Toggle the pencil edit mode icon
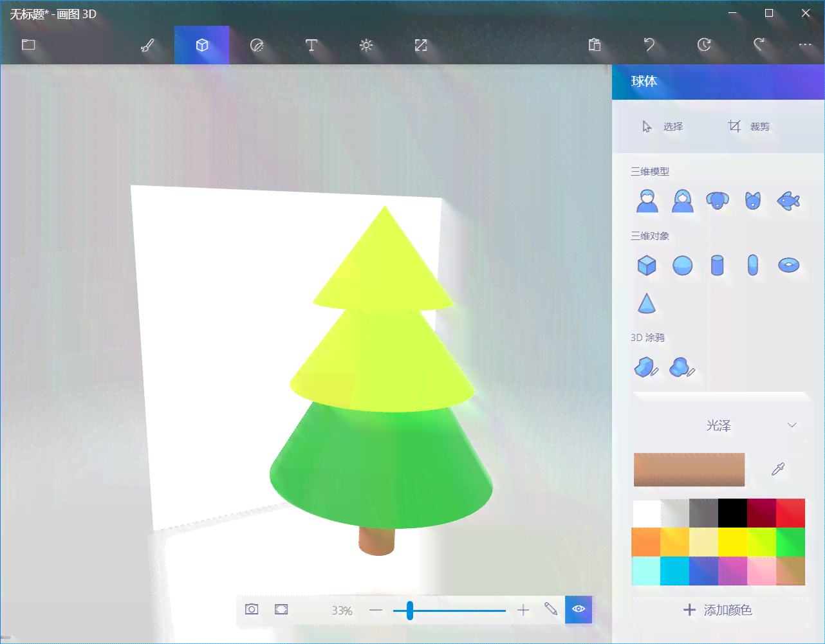825x644 pixels. pos(551,609)
